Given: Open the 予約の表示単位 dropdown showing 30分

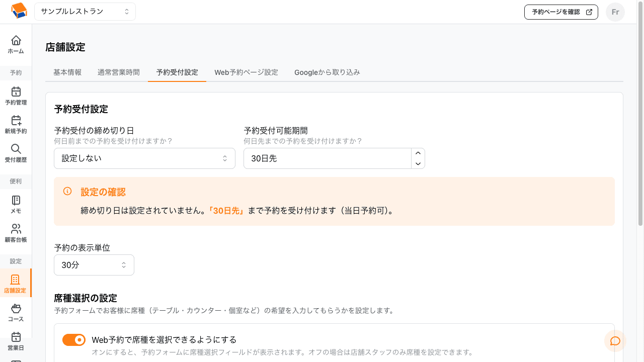Looking at the screenshot, I should pos(94,264).
